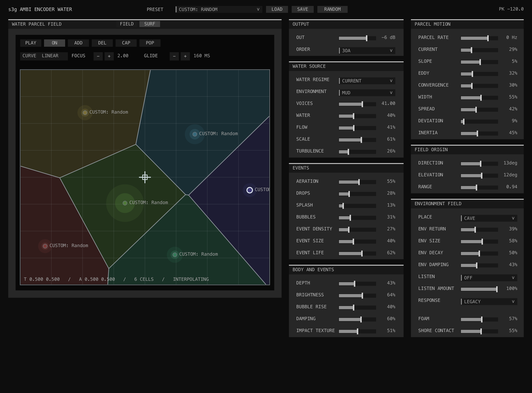Screen dimensions: 532x393
Task: Open the PRESET dropdown
Action: click(219, 9)
